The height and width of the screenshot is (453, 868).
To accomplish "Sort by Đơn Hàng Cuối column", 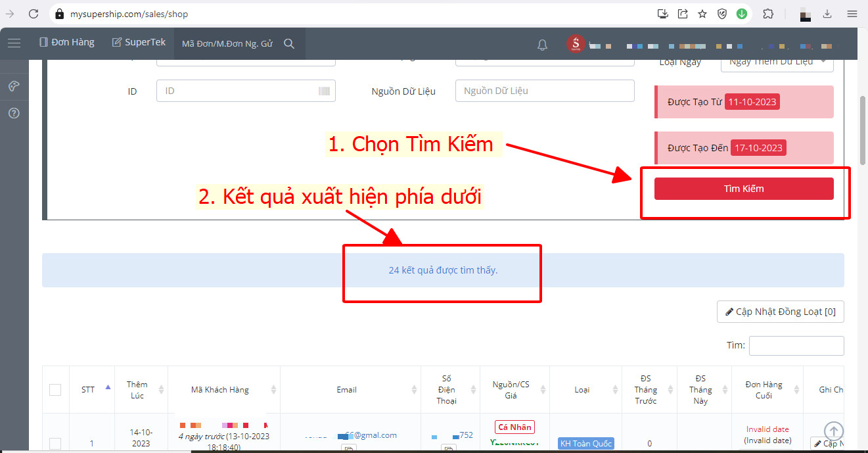I will coord(767,390).
